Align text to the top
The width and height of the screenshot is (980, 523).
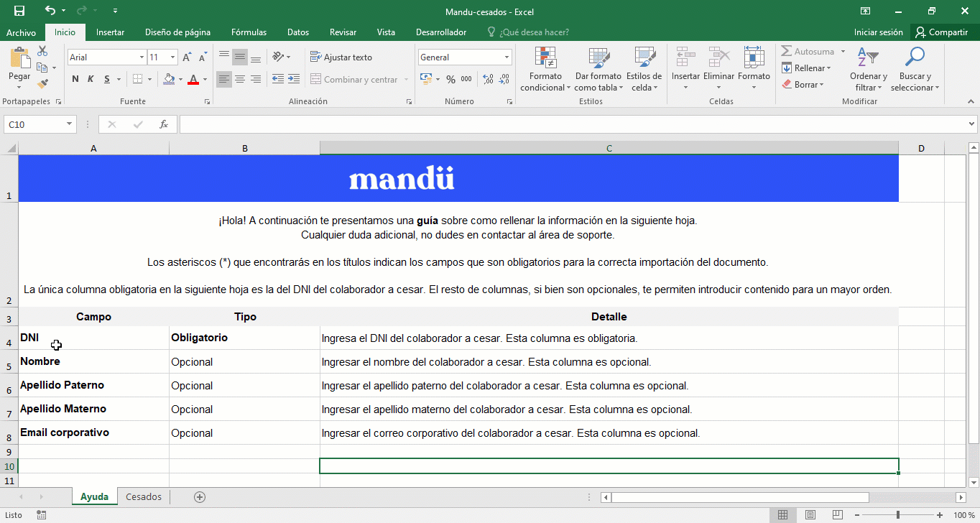tap(224, 57)
